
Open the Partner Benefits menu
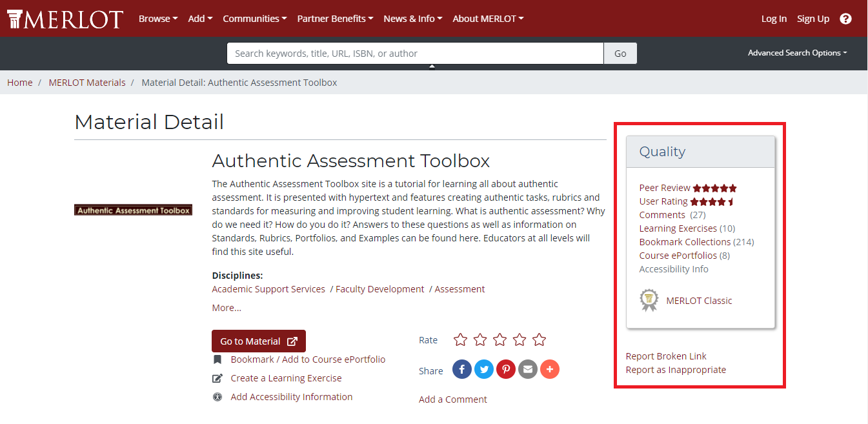point(335,19)
